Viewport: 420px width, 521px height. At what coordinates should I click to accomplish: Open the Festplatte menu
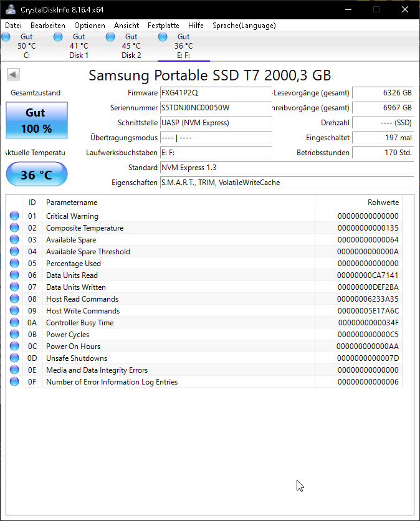coord(163,26)
